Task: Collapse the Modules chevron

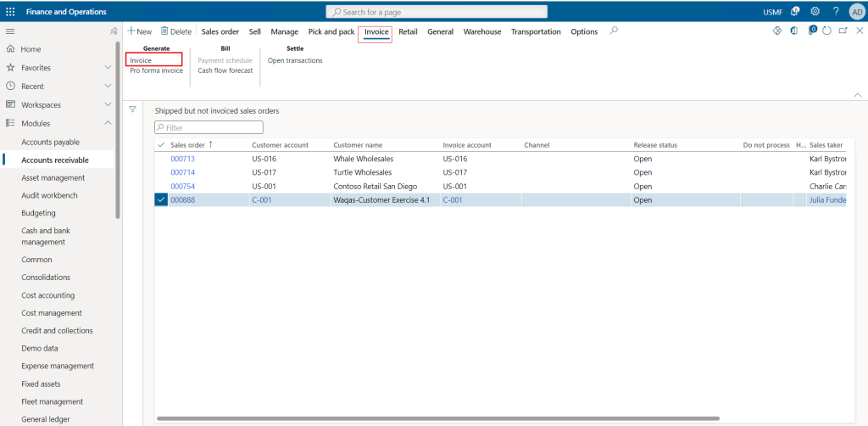Action: 108,123
